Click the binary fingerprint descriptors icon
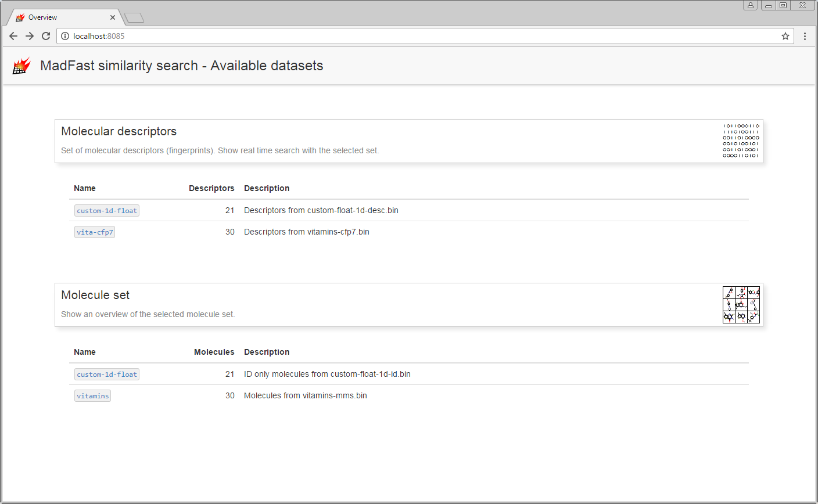This screenshot has height=504, width=818. click(741, 141)
